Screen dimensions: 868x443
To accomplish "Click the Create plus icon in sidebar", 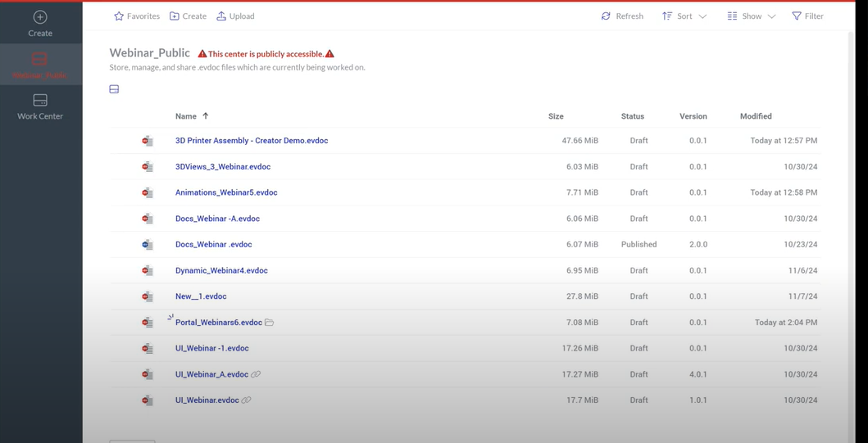I will tap(39, 17).
